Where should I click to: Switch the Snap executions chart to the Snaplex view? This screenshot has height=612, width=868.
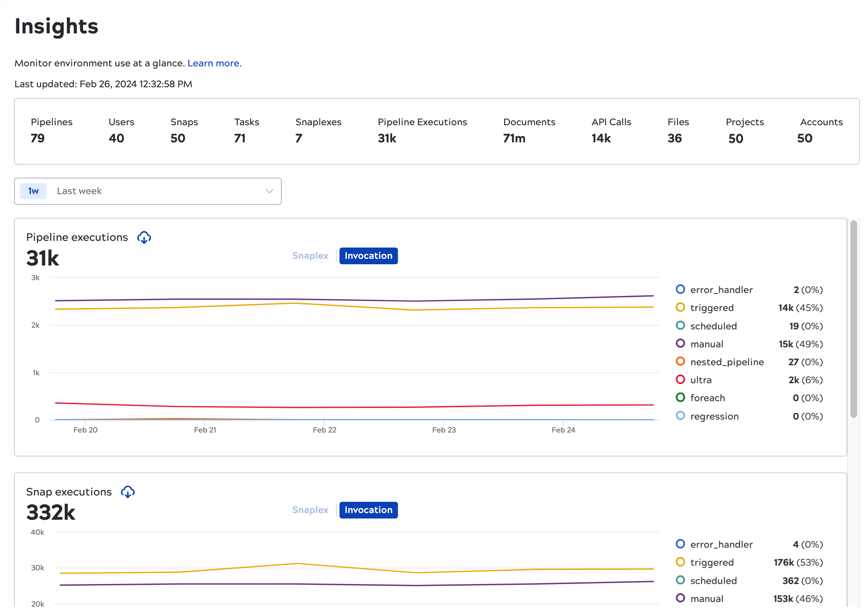[x=310, y=510]
